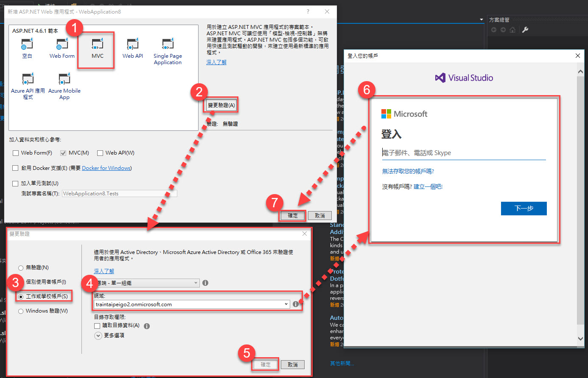Open the document tab overflow dropdown arrow left of 方案總管
Viewport: 588px width, 378px height.
point(481,20)
